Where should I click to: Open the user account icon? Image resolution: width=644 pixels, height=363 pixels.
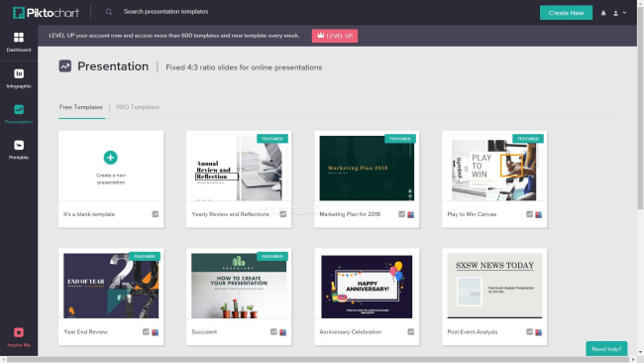point(615,13)
